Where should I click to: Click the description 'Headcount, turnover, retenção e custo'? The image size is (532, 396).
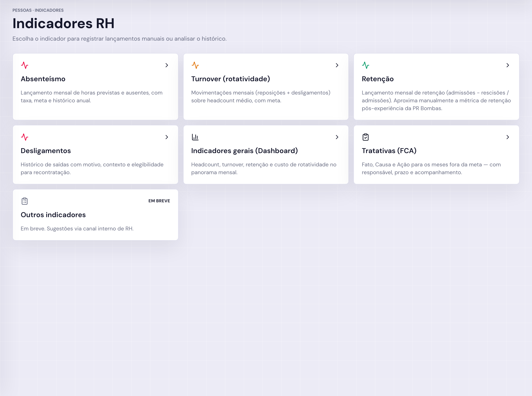[x=264, y=169]
